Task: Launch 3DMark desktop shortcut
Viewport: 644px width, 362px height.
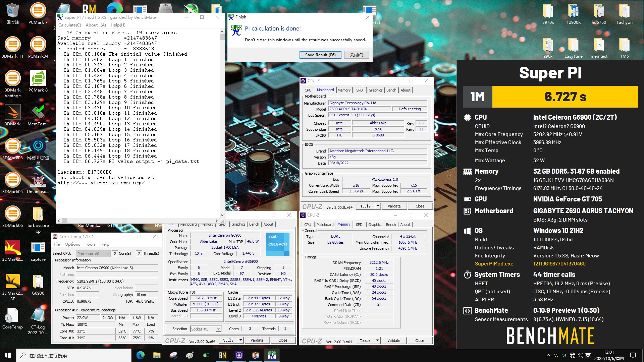Action: (x=12, y=115)
